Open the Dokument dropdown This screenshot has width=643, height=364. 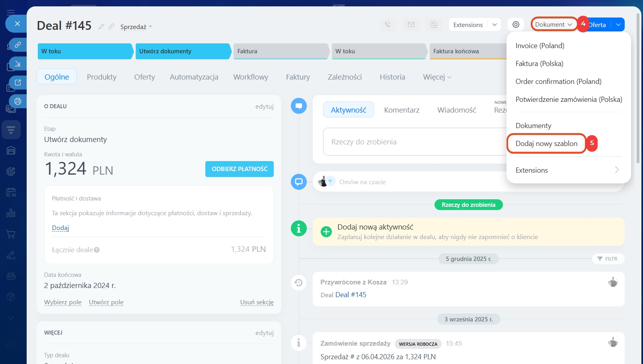(553, 25)
